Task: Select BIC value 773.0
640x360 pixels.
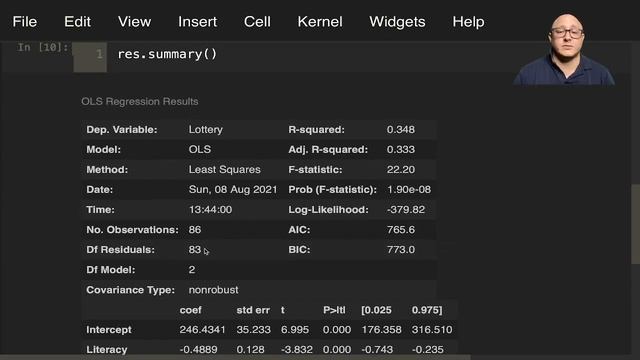Action: point(400,250)
